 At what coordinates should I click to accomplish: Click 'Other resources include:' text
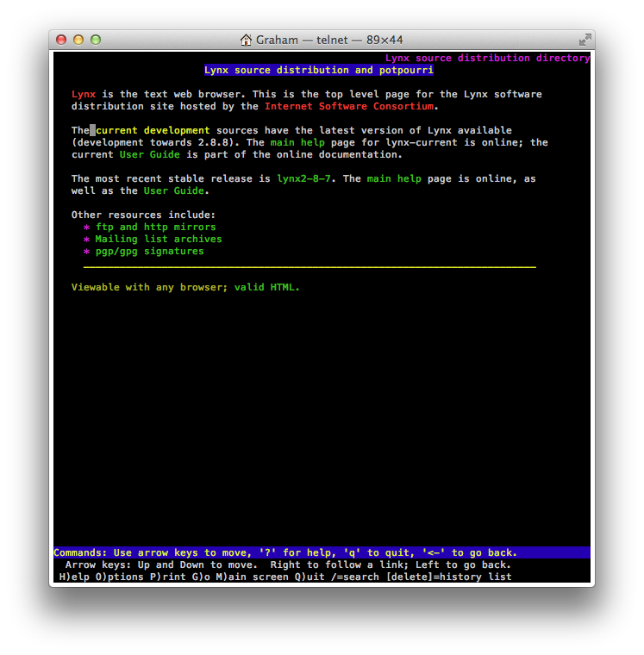(x=143, y=215)
